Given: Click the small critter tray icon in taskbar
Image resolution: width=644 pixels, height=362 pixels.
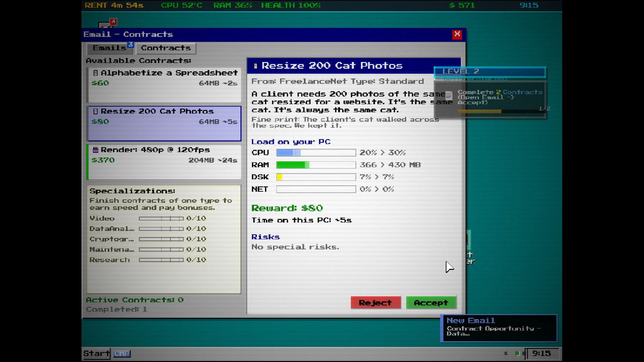Looking at the screenshot, I should pyautogui.click(x=506, y=353).
